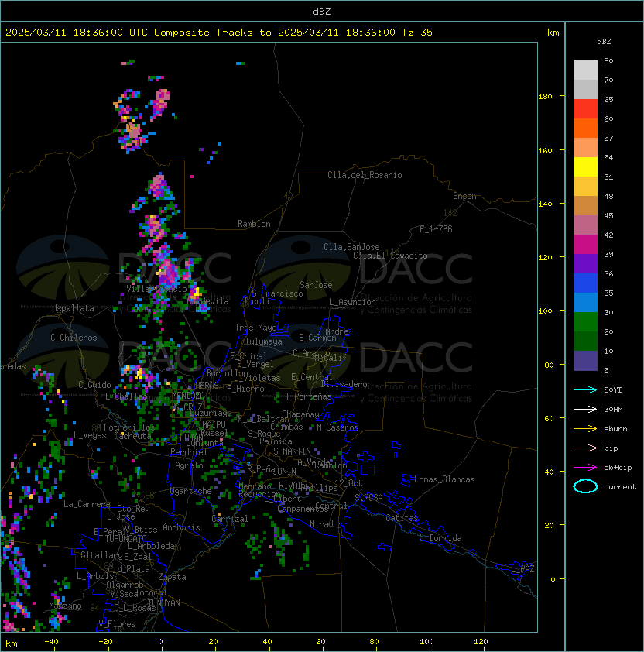Click the 'Mirador' map label
The image size is (644, 652).
[x=327, y=524]
